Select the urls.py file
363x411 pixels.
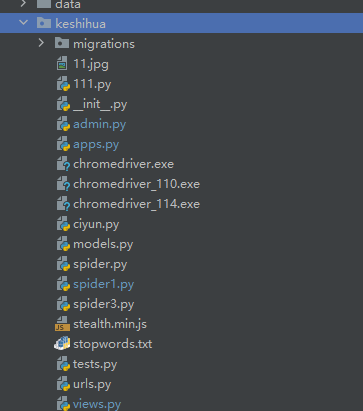click(x=92, y=384)
